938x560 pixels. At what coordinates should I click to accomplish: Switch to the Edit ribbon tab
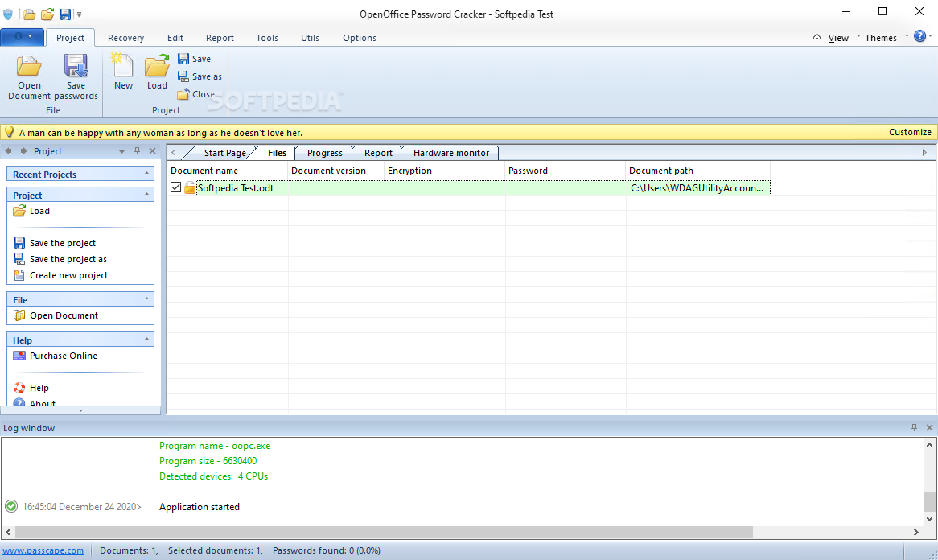(x=175, y=38)
